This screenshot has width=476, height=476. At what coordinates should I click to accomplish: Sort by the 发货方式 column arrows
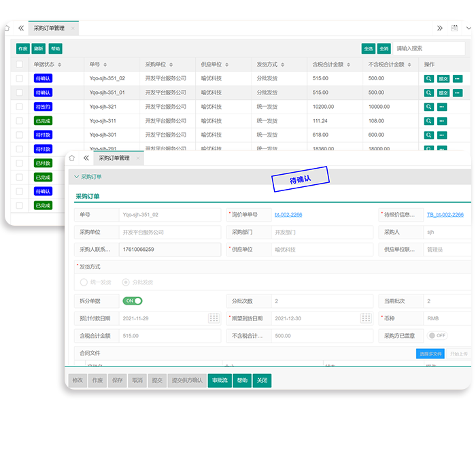(x=283, y=65)
